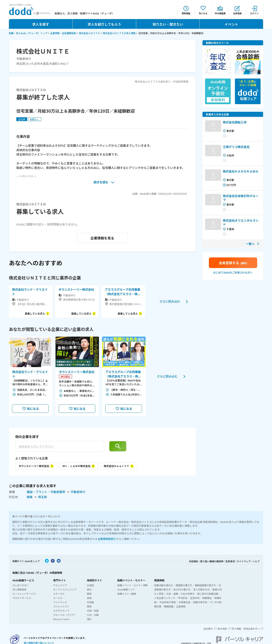Open 株式会社日本取引所グループ link
This screenshot has width=272, height=644.
[241, 198]
